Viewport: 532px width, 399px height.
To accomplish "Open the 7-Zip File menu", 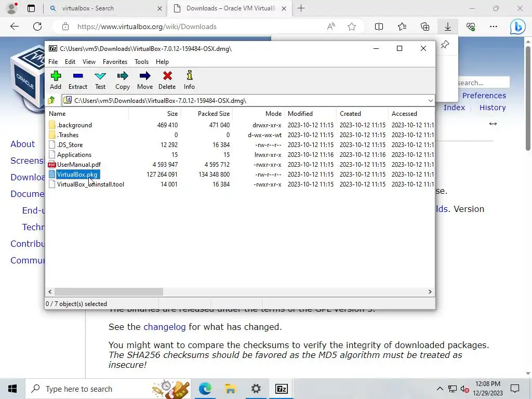I will click(53, 62).
